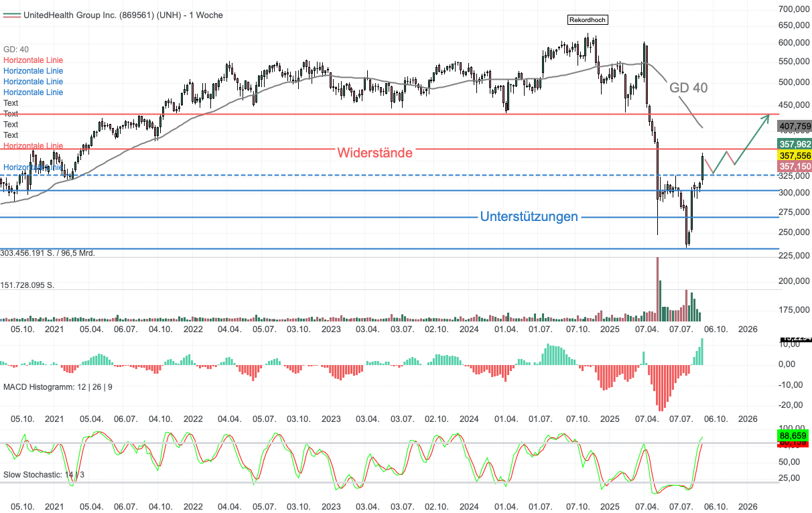Click the 275,000 price axis label
Screen dimensions: 812x513
coord(795,212)
